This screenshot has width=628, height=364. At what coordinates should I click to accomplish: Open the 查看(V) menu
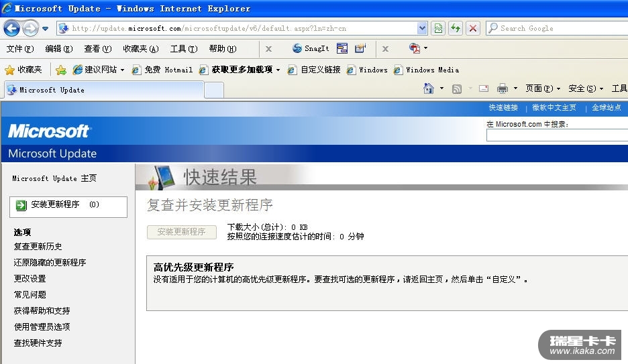pyautogui.click(x=98, y=49)
